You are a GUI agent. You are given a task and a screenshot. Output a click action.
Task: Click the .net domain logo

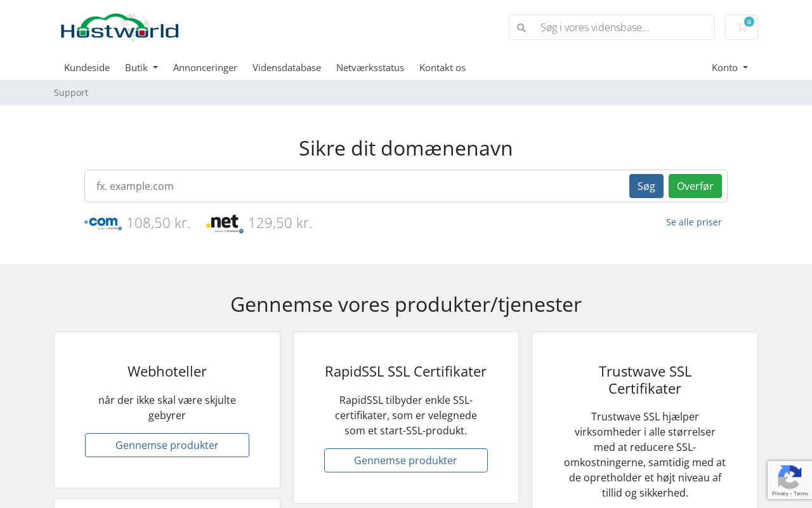225,224
